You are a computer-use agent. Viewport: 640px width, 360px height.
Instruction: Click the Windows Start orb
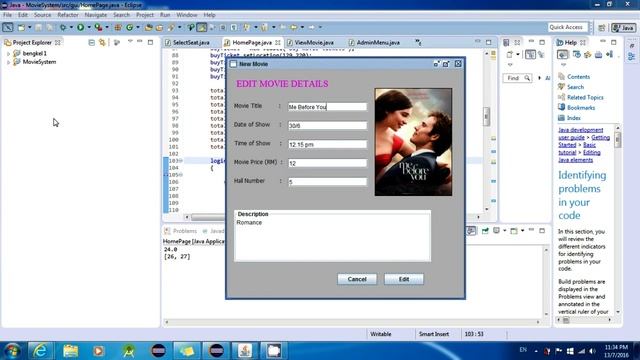(x=12, y=351)
